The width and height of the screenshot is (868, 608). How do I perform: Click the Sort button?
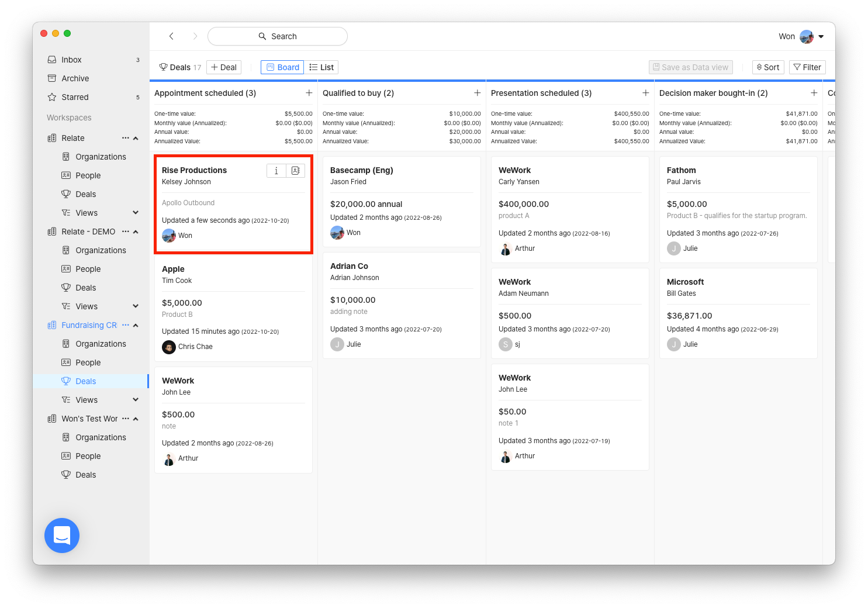point(768,67)
